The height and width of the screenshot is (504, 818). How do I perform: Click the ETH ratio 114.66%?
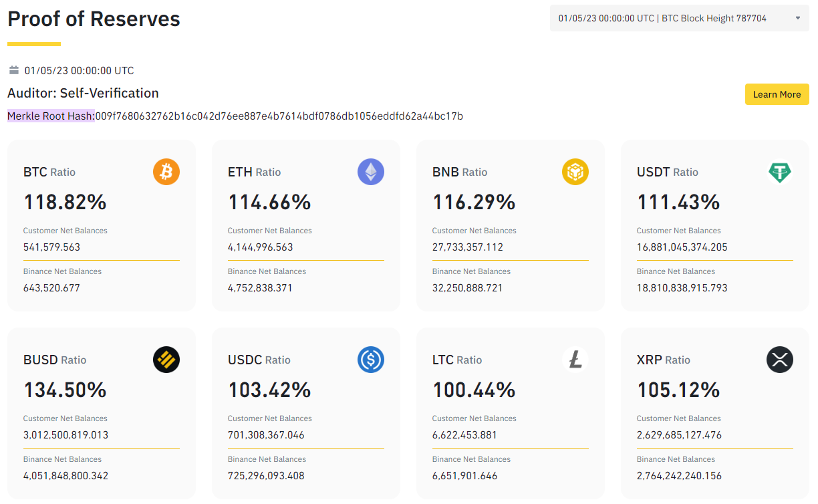269,202
